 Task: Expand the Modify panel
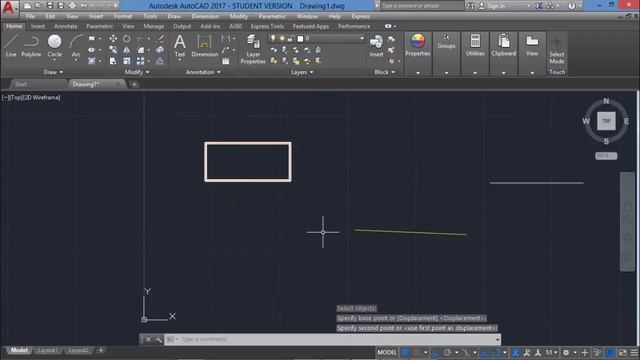coord(137,72)
